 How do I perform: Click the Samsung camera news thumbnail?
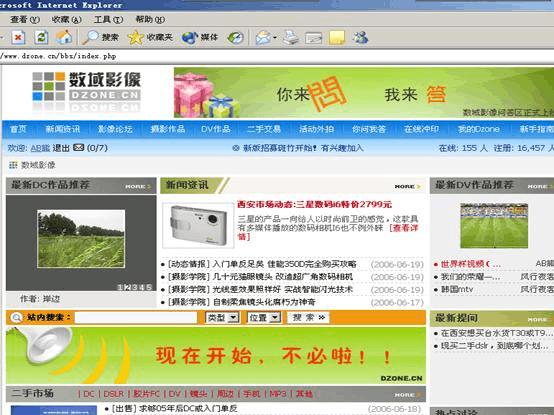[198, 225]
